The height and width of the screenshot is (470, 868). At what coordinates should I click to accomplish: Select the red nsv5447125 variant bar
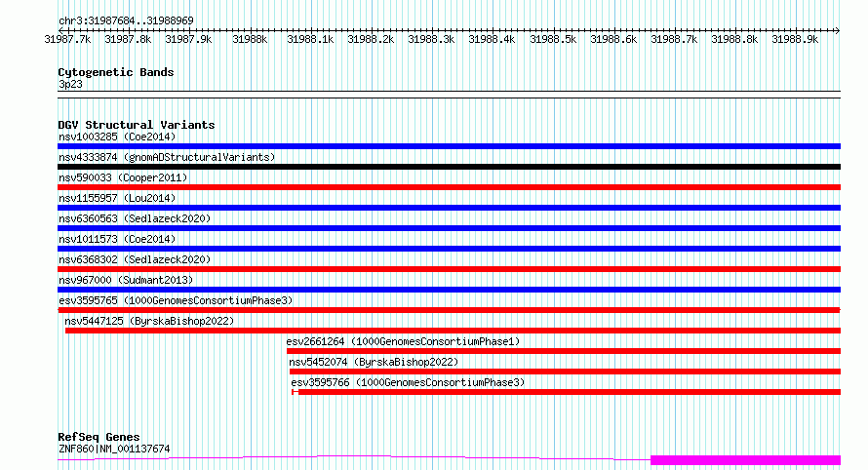pyautogui.click(x=453, y=331)
